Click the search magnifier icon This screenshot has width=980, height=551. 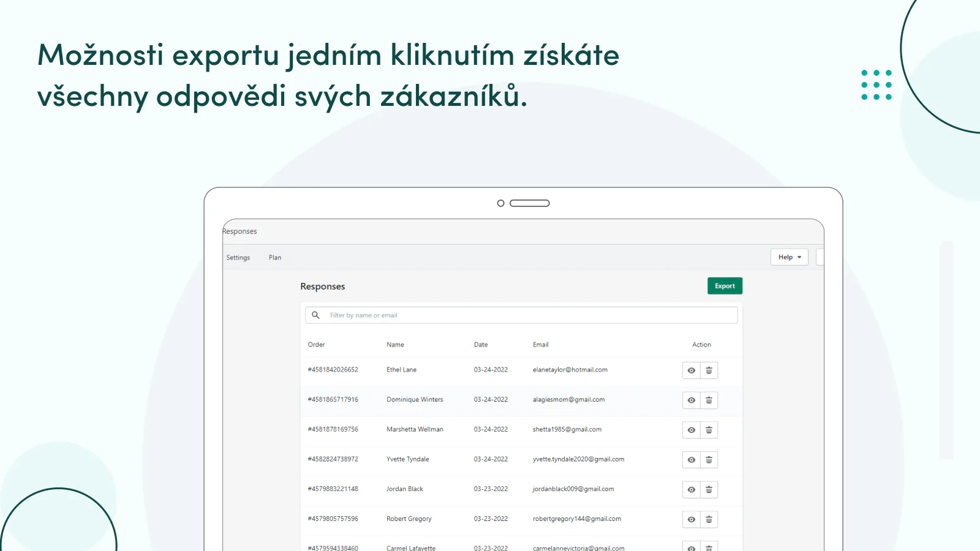tap(315, 315)
